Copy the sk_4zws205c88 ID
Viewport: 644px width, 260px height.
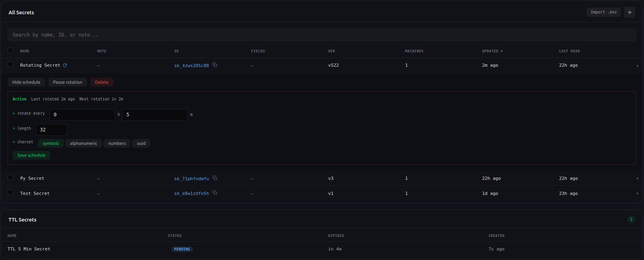pos(215,65)
